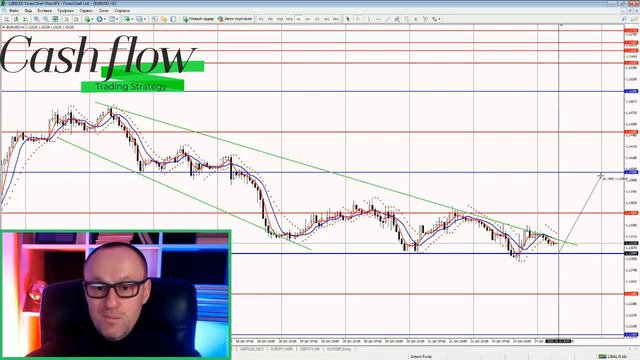640x360 pixels.
Task: Open the periods clock dropdown
Action: click(x=100, y=19)
